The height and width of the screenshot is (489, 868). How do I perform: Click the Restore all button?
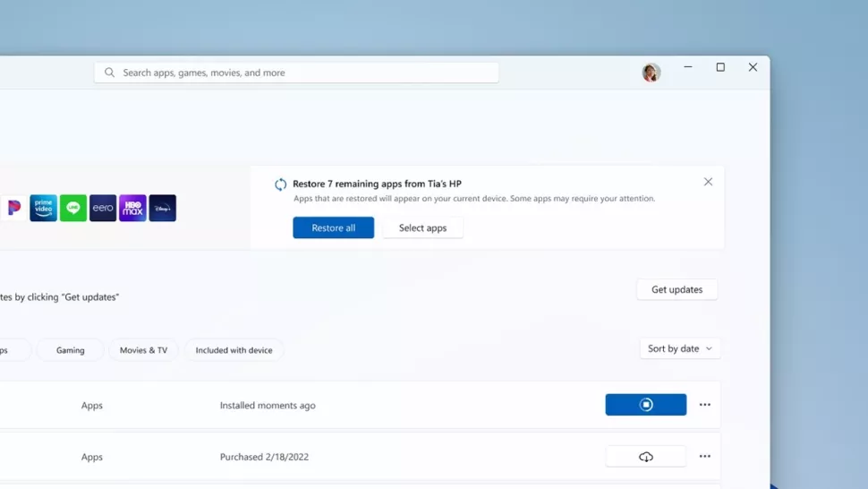pyautogui.click(x=333, y=227)
